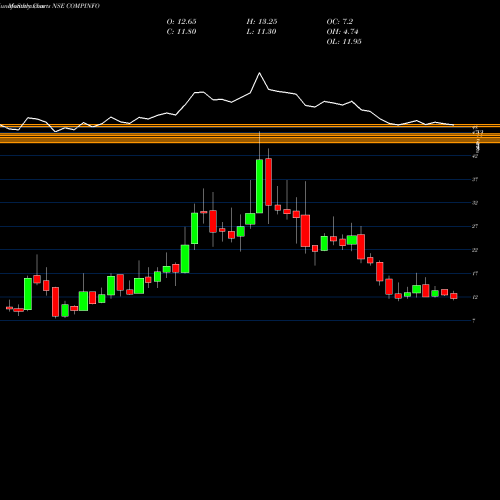Click the price axis label '27'

click(475, 226)
